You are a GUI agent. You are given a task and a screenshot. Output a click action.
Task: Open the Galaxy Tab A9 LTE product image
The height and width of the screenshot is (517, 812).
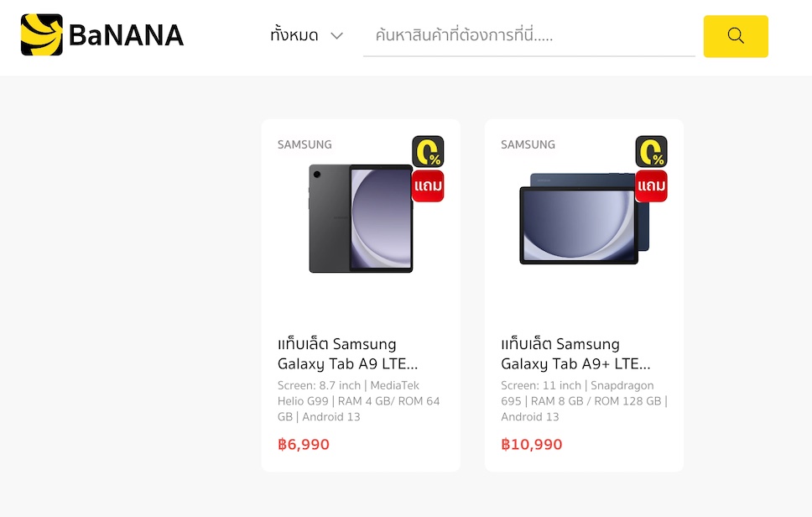pyautogui.click(x=361, y=218)
